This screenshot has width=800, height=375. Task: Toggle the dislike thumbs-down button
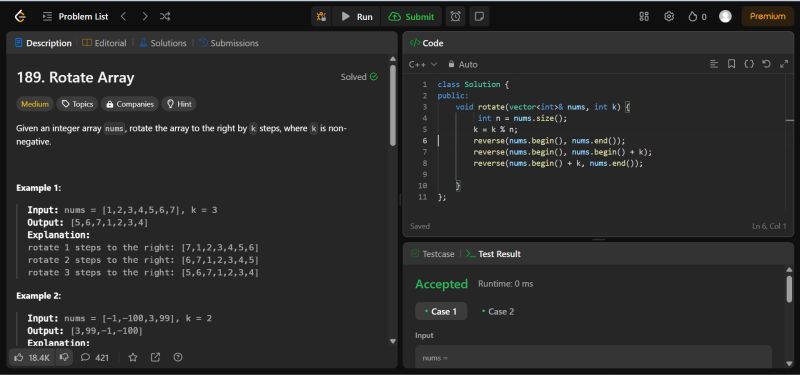pos(64,358)
